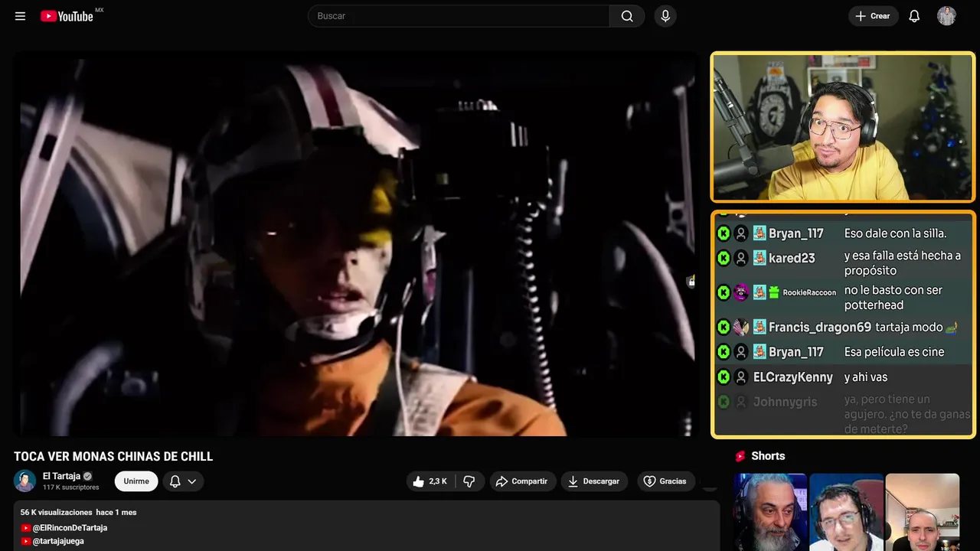Go to YouTube home via the logo

pyautogui.click(x=67, y=16)
